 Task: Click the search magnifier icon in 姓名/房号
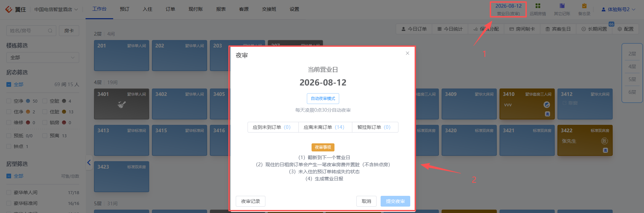[x=50, y=31]
